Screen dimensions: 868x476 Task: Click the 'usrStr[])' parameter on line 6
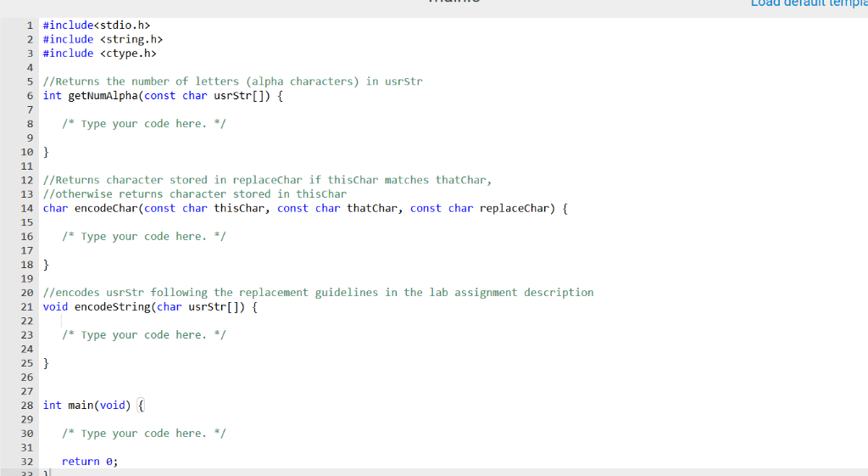click(x=242, y=96)
